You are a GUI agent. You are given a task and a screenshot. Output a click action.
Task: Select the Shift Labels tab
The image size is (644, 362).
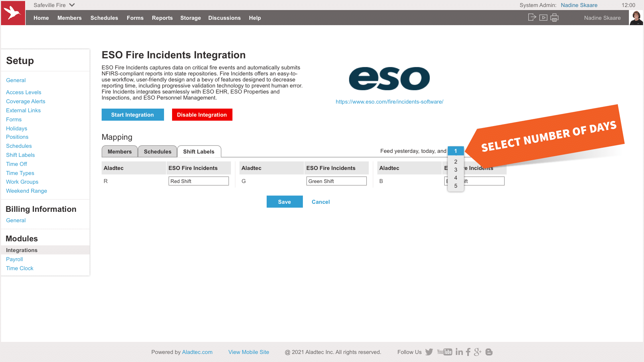click(199, 152)
